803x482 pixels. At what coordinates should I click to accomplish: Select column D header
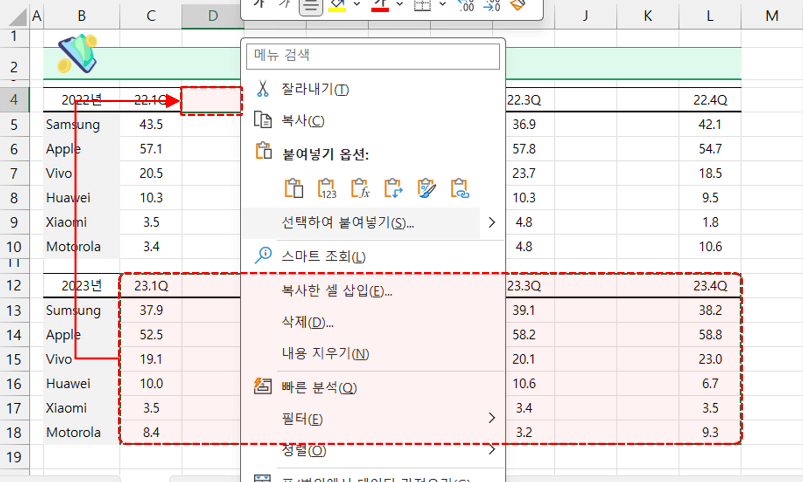coord(212,16)
